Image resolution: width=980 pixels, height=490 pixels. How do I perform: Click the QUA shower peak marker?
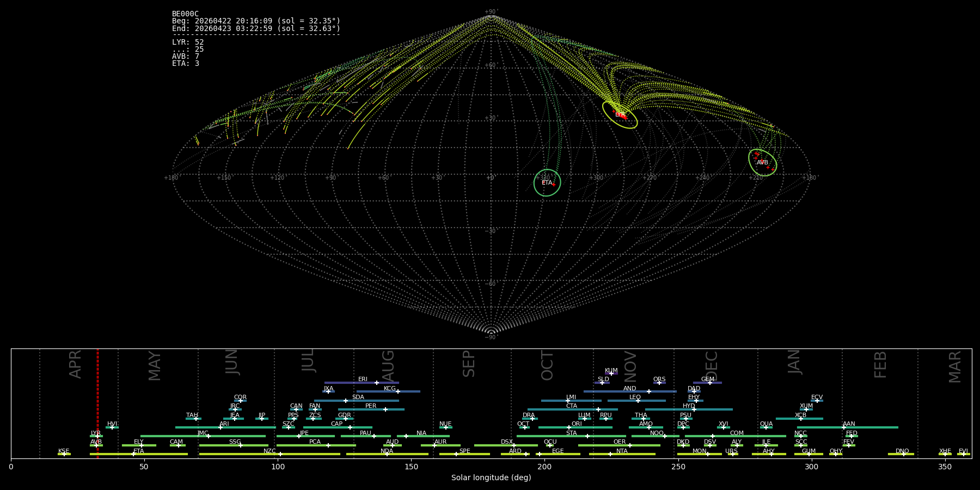coord(766,427)
